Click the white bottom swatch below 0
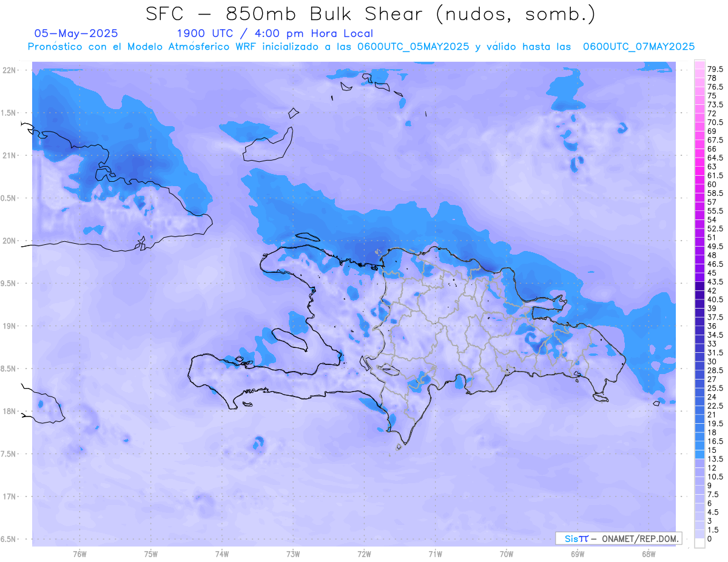This screenshot has width=728, height=562. (699, 543)
